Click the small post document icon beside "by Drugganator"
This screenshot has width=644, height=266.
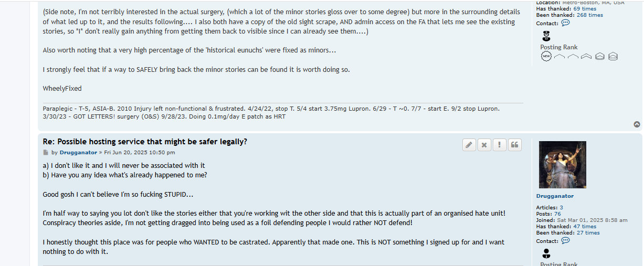coord(46,153)
